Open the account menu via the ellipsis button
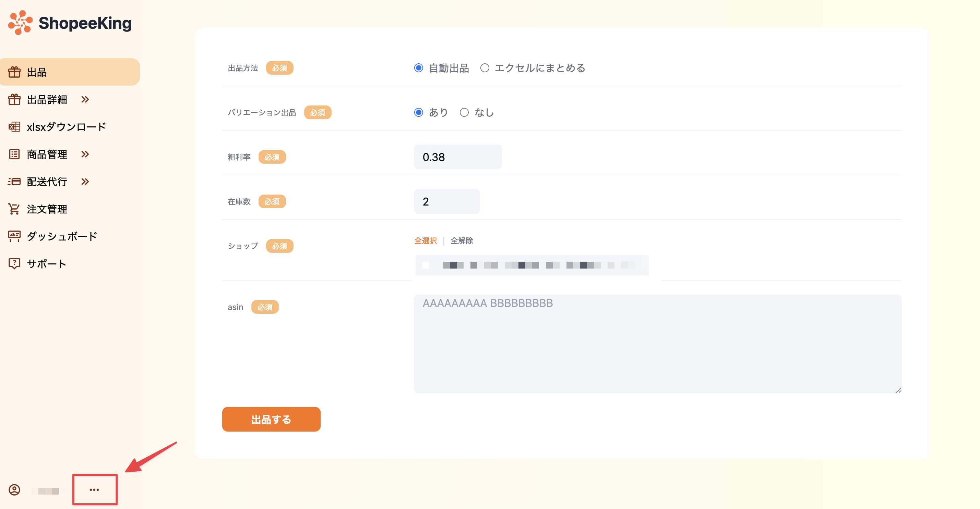The height and width of the screenshot is (509, 980). 94,489
